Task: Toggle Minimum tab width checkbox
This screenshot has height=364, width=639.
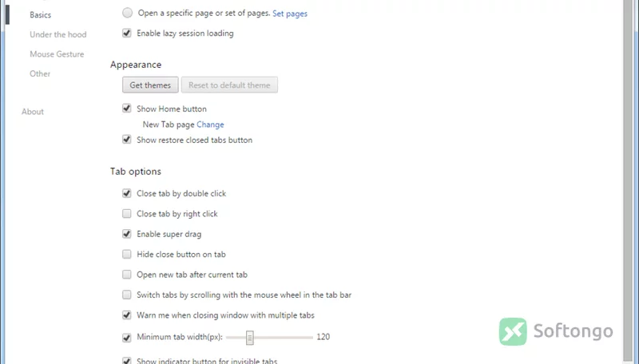Action: 127,338
